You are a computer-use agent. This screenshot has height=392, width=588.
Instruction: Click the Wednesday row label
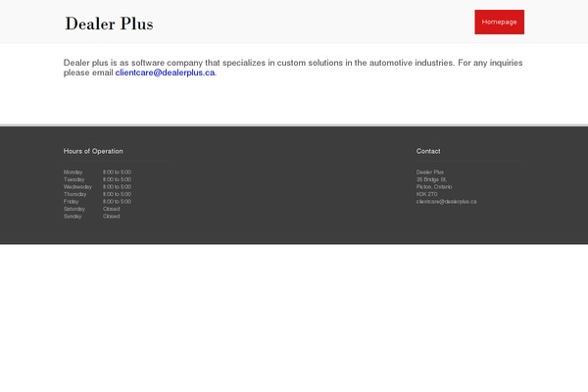77,187
